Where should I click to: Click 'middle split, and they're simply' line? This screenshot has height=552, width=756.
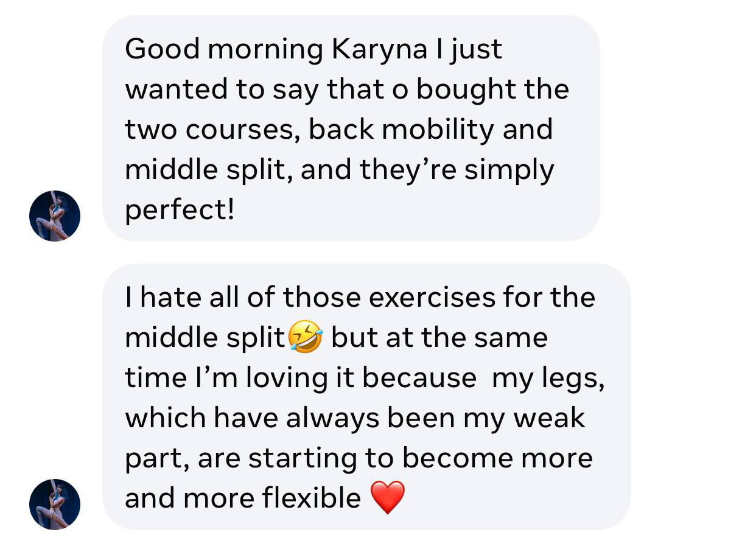tap(340, 170)
